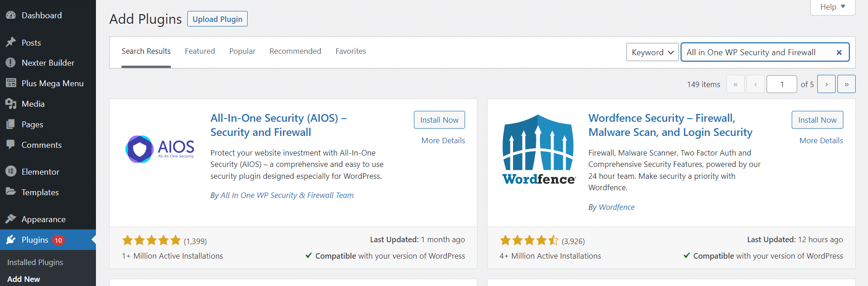Click the AIOS plugin logo thumbnail
Viewport: 868px width, 286px height.
tap(160, 149)
